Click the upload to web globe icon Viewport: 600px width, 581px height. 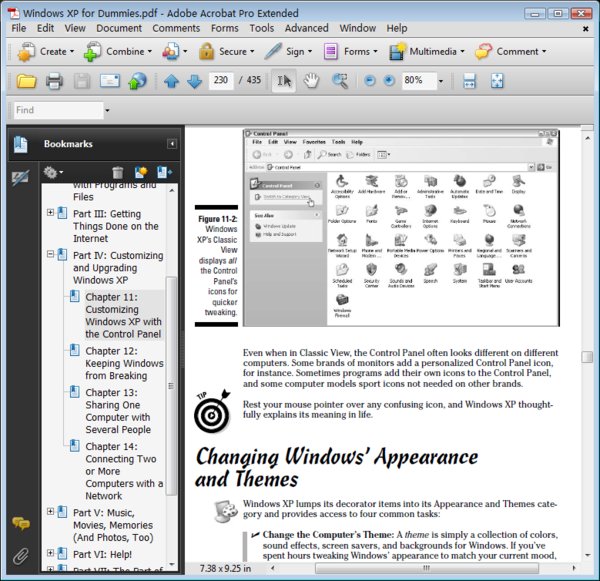tap(137, 81)
